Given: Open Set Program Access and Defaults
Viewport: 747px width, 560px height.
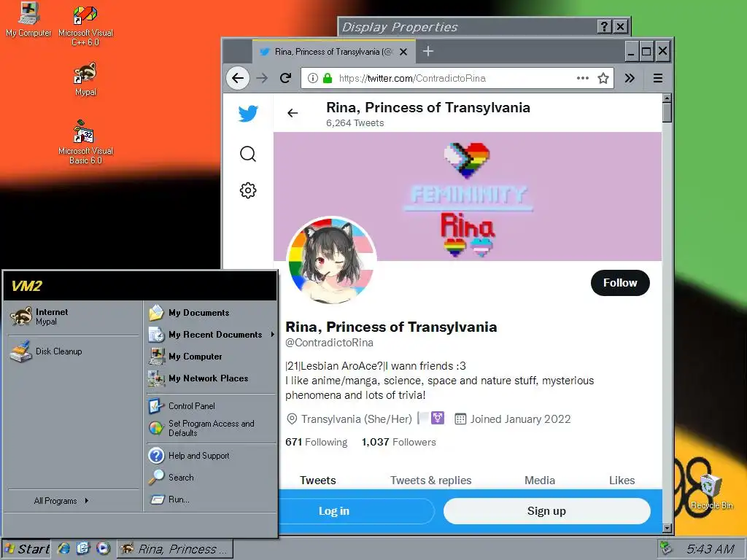Looking at the screenshot, I should (212, 428).
